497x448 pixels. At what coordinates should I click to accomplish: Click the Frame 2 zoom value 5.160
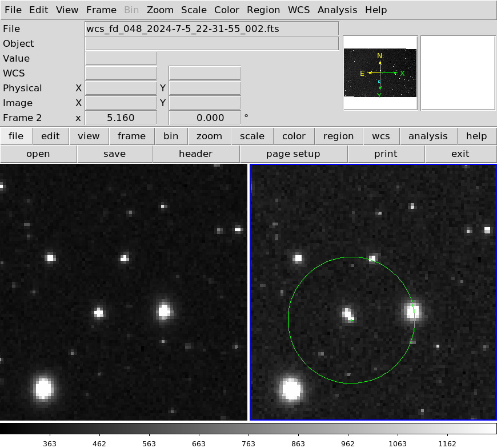[121, 118]
